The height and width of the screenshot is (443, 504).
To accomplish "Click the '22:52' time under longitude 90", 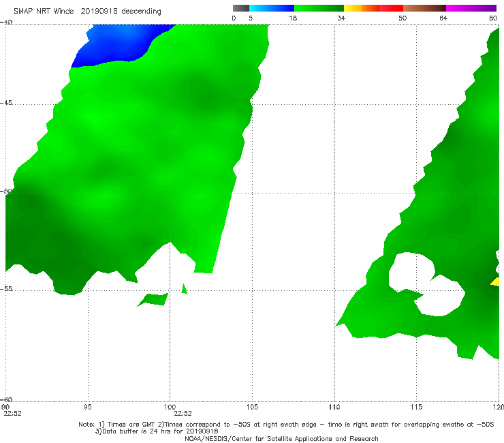I will click(12, 414).
